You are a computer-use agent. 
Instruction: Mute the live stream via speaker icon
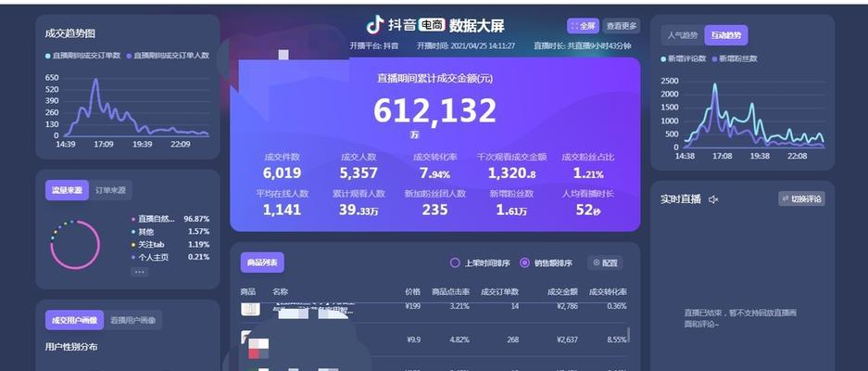pyautogui.click(x=713, y=199)
